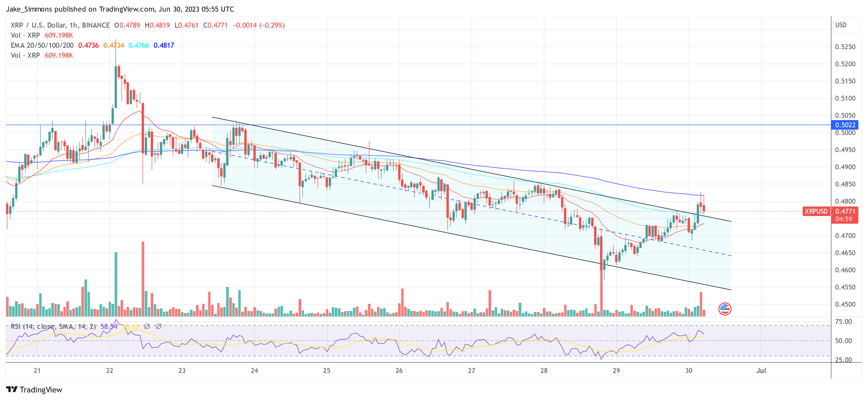Click the price change −0.0014 (−0.29%) value
This screenshot has width=868, height=400.
tap(258, 25)
